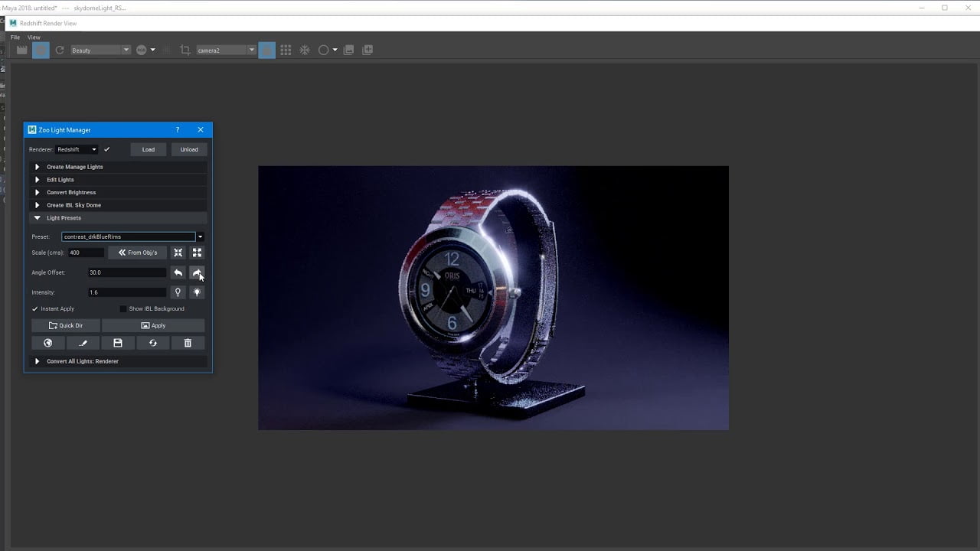
Task: Expand Convert All Lights: Renderer section
Action: click(117, 361)
